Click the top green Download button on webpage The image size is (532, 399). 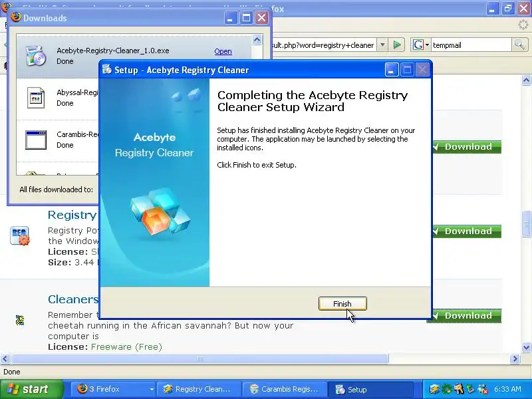point(466,146)
